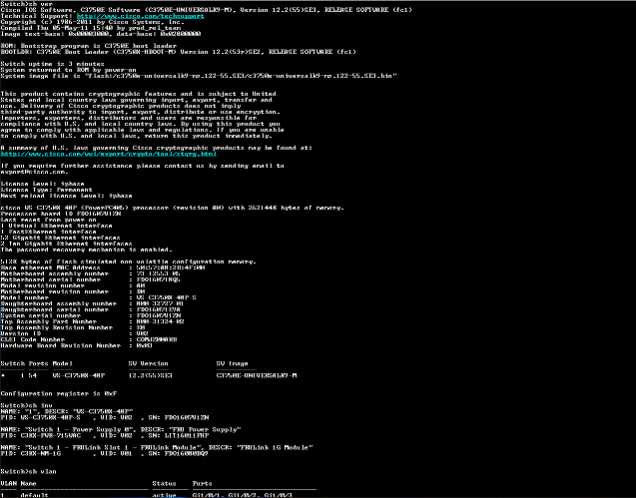Click the 'Motherboard revision number' row
Image resolution: width=636 pixels, height=498 pixels.
coord(73,292)
